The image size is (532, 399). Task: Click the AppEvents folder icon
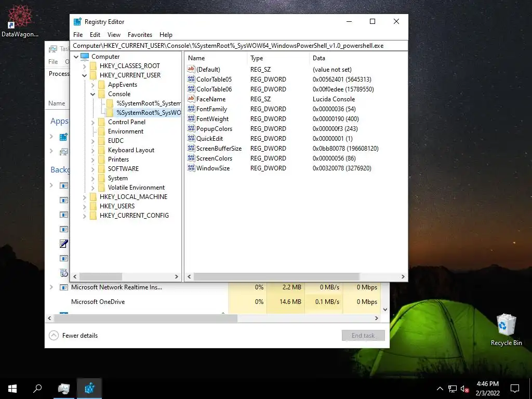[x=101, y=85]
